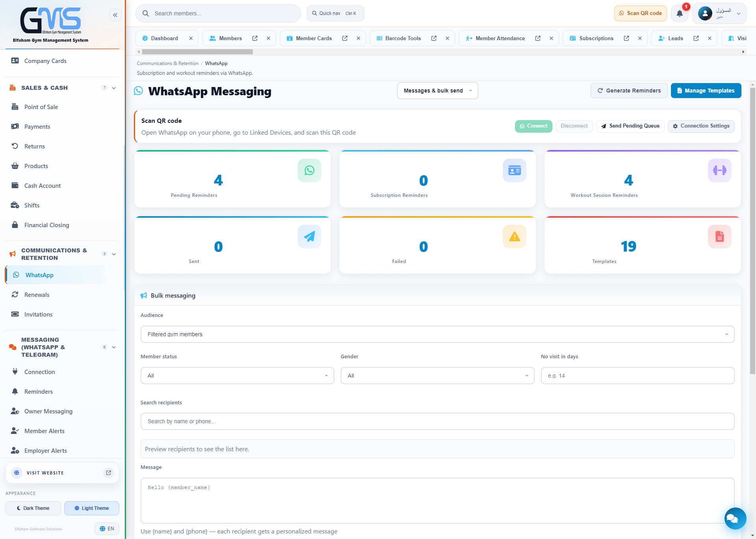Switch to Dark Theme
This screenshot has height=539, width=756.
coord(33,508)
